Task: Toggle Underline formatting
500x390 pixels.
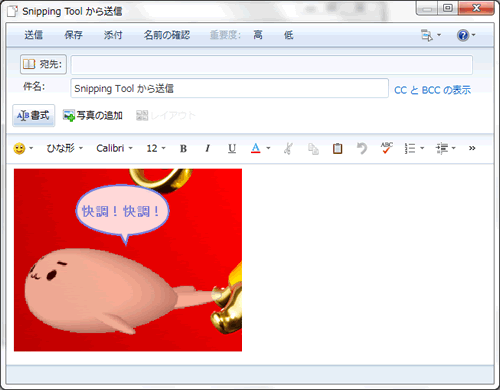Action: tap(232, 148)
